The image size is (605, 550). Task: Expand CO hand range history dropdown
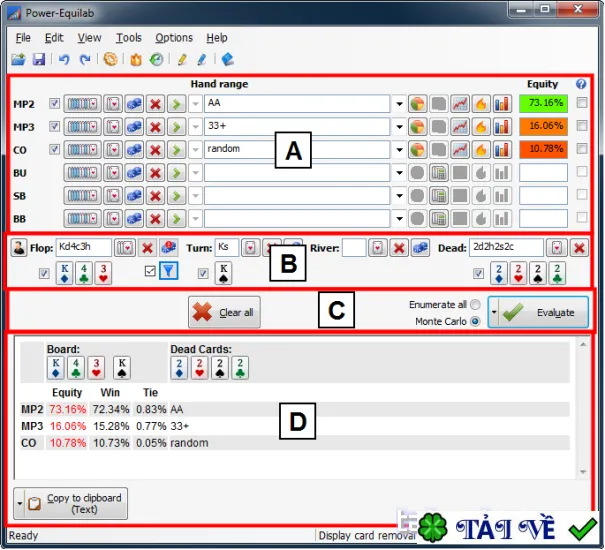[x=399, y=150]
